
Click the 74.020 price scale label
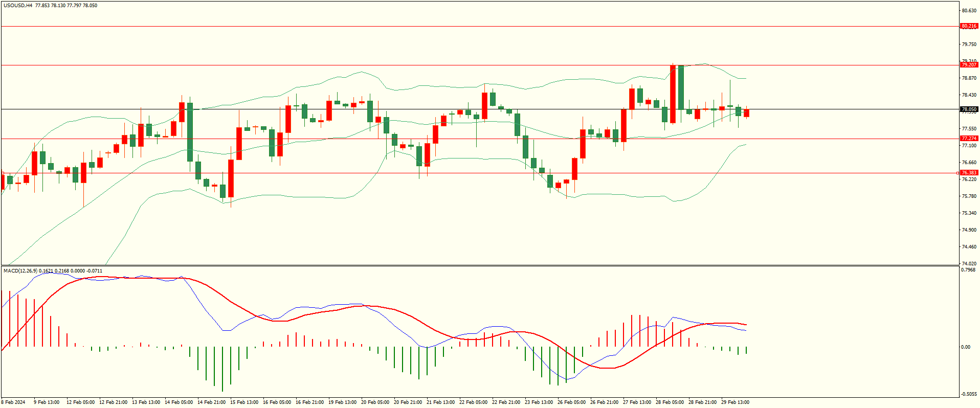point(969,264)
